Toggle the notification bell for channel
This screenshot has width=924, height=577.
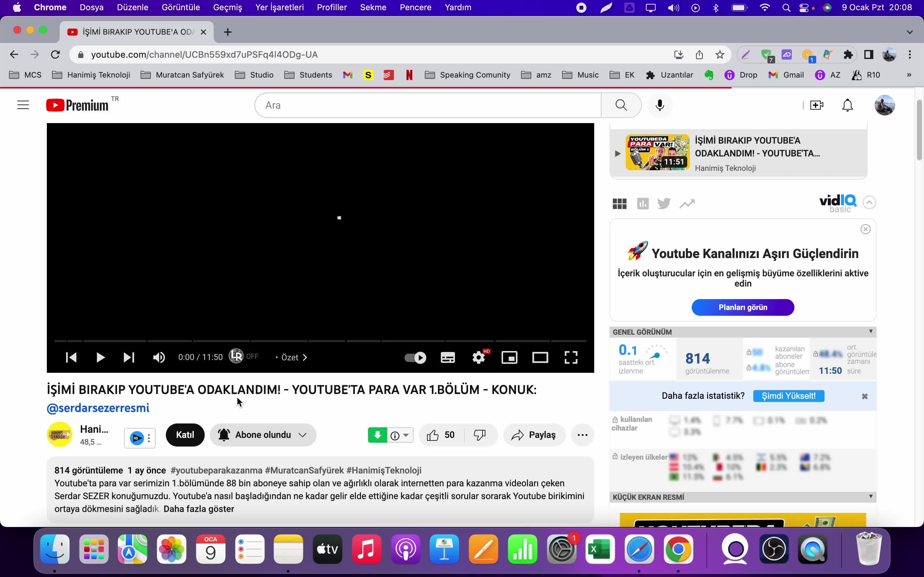(x=224, y=435)
